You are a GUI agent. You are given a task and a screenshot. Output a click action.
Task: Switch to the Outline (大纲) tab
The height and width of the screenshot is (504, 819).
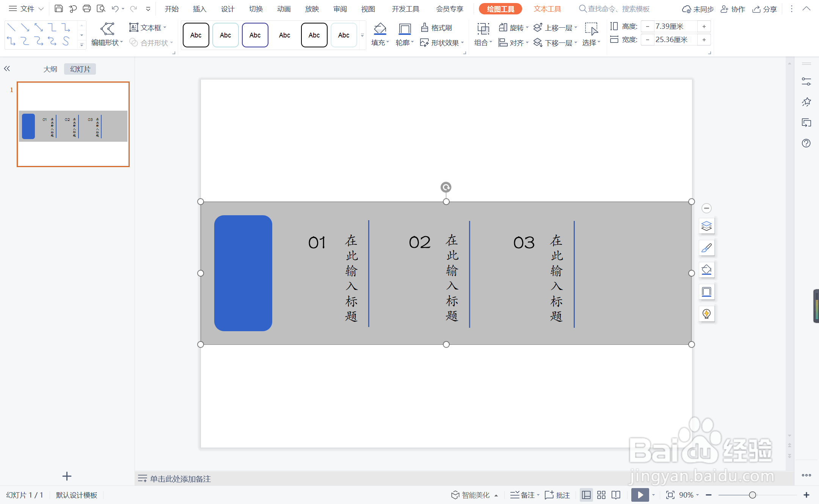click(x=50, y=69)
